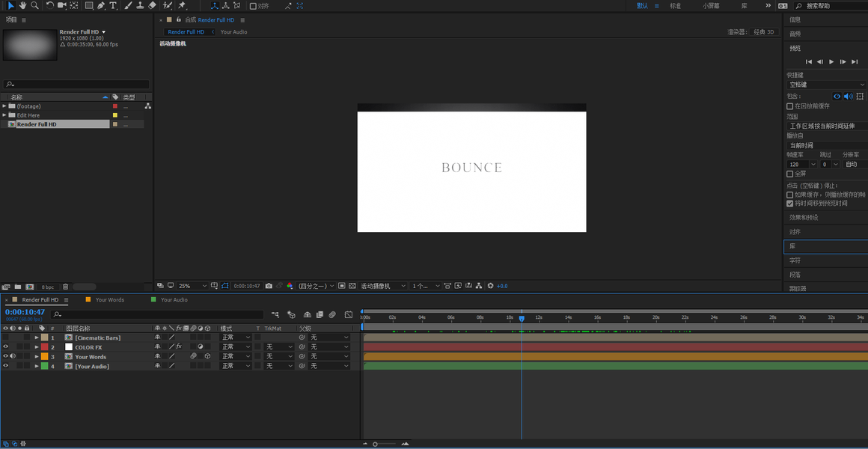Open the Composition Mini-Flowchart in timeline
The height and width of the screenshot is (449, 868).
tap(275, 314)
